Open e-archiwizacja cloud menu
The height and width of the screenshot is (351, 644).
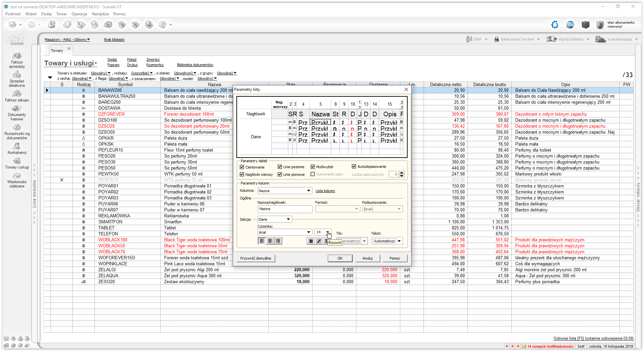[x=616, y=39]
